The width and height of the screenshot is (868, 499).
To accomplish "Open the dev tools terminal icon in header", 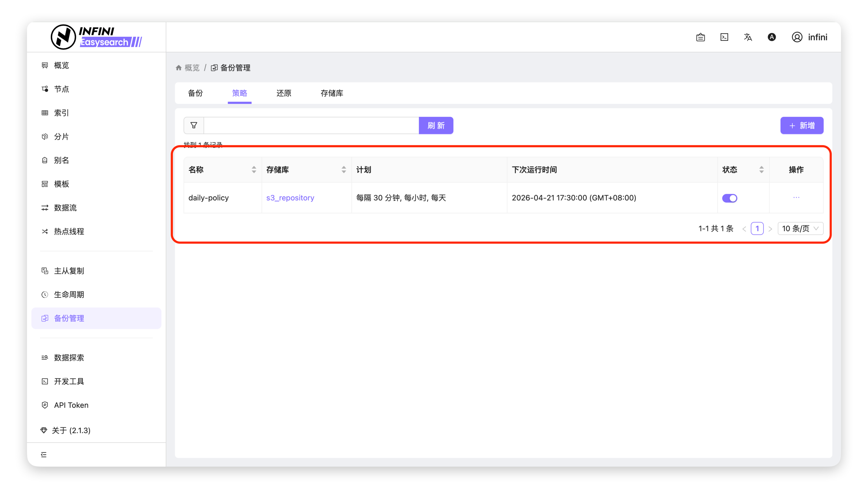I will tap(724, 37).
